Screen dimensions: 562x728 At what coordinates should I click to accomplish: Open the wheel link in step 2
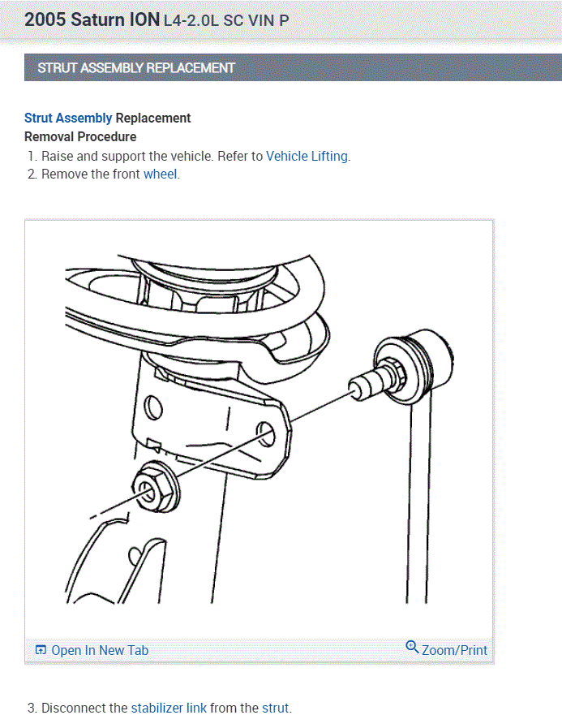point(160,174)
